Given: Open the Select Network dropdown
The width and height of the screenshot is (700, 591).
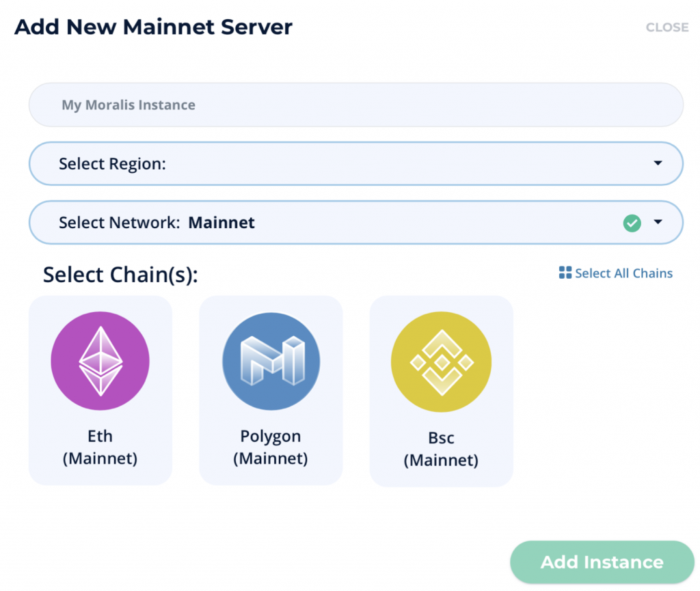Looking at the screenshot, I should pyautogui.click(x=355, y=223).
